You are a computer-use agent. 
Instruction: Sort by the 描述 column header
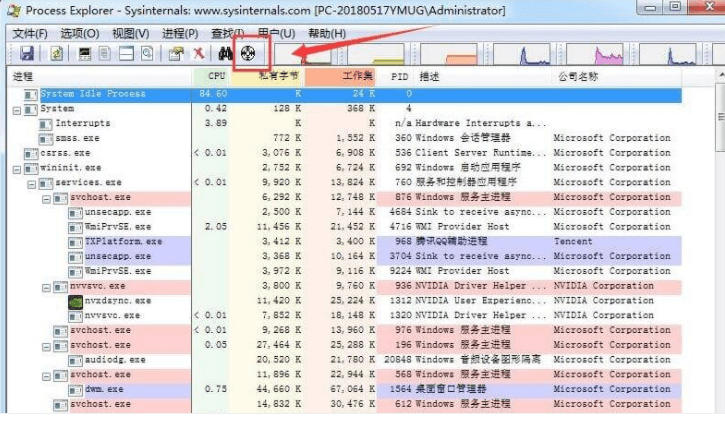483,77
